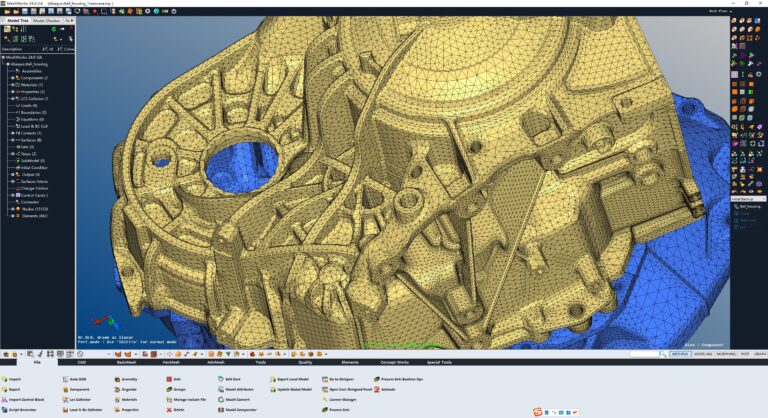Switch to the HexMesh tab
The image size is (768, 418).
pos(171,363)
